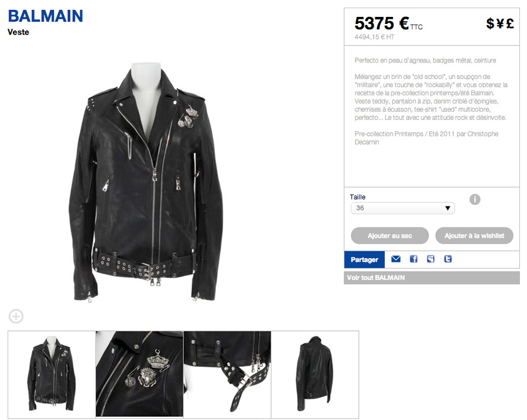Switch currency to yen symbol
The width and height of the screenshot is (527, 420).
pyautogui.click(x=500, y=23)
